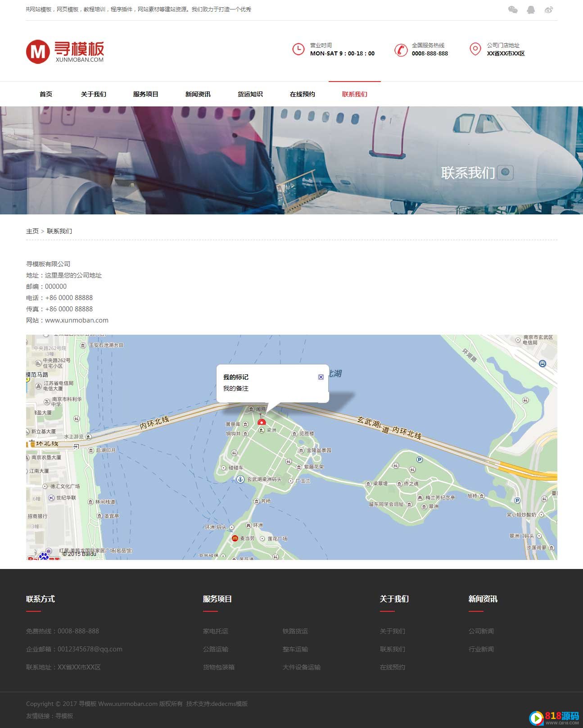Close the 我的标记 map popup

point(321,377)
